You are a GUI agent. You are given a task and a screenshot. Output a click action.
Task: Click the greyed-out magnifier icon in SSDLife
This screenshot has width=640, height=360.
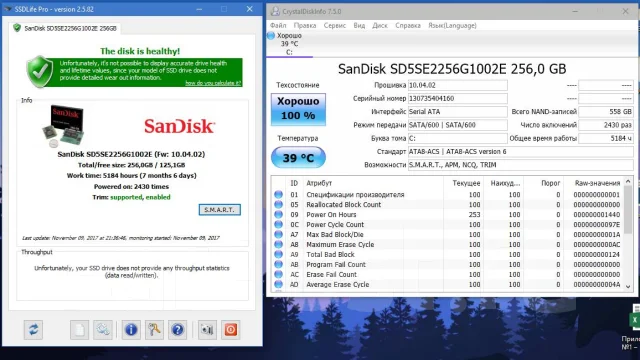coord(103,329)
